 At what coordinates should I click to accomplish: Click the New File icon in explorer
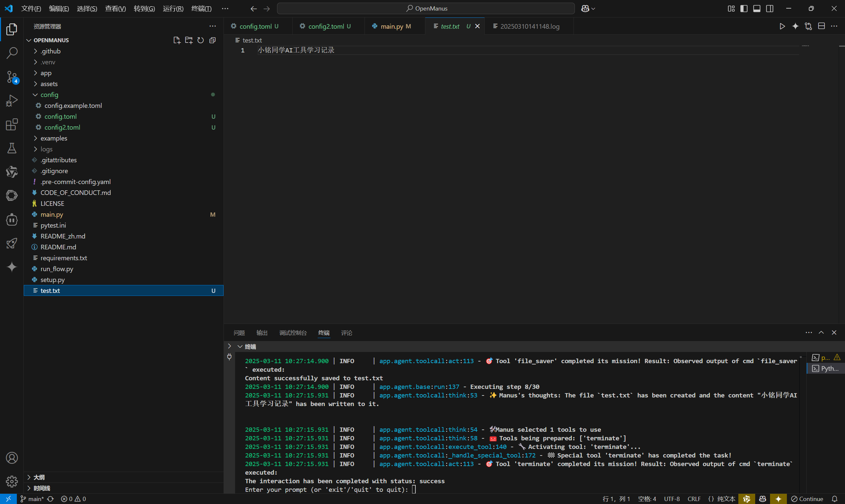point(176,41)
